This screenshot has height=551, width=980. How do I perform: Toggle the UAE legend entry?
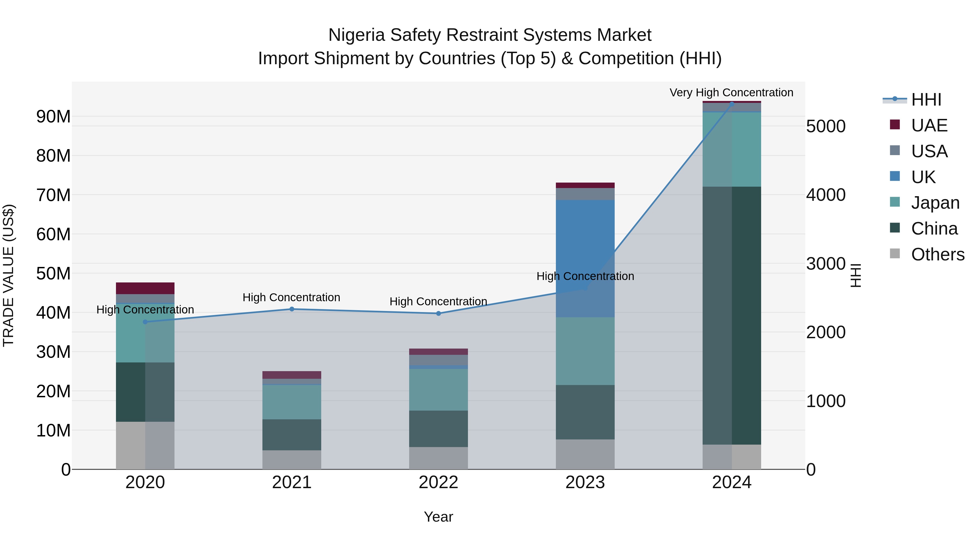pyautogui.click(x=918, y=125)
